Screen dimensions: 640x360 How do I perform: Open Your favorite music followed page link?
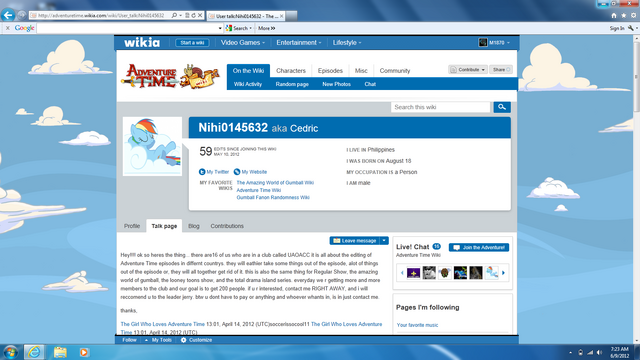(417, 325)
